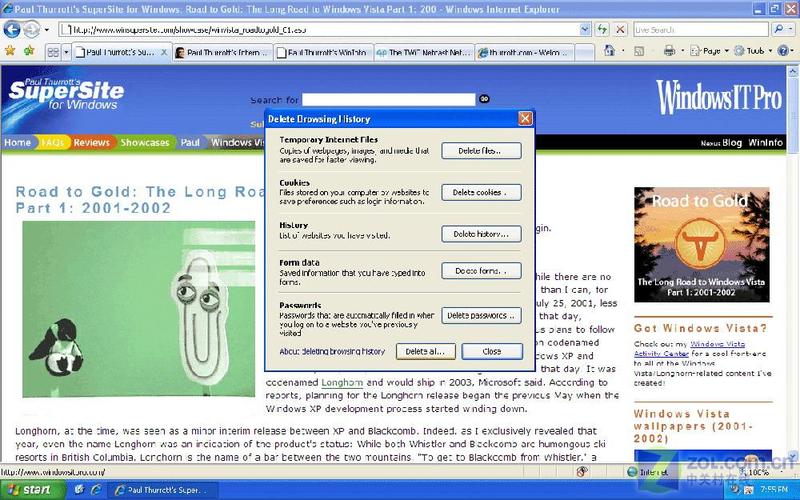Open a blank new tab button
The height and width of the screenshot is (500, 800).
tap(585, 53)
